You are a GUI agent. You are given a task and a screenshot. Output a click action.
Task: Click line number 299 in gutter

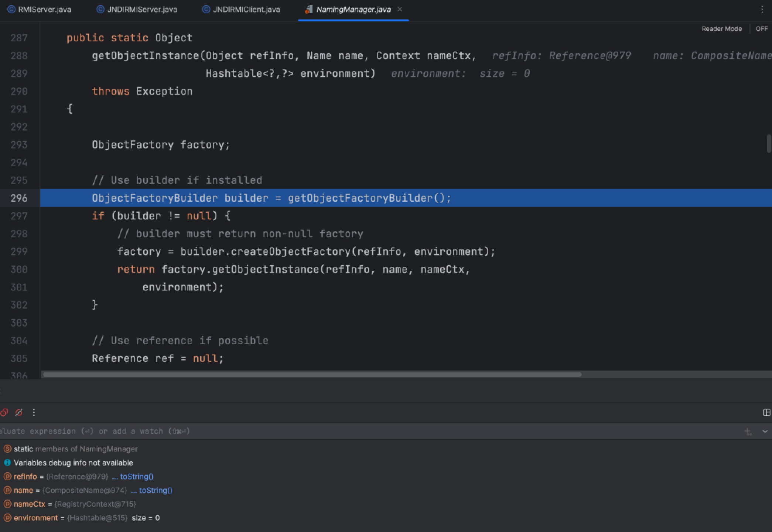pos(19,252)
